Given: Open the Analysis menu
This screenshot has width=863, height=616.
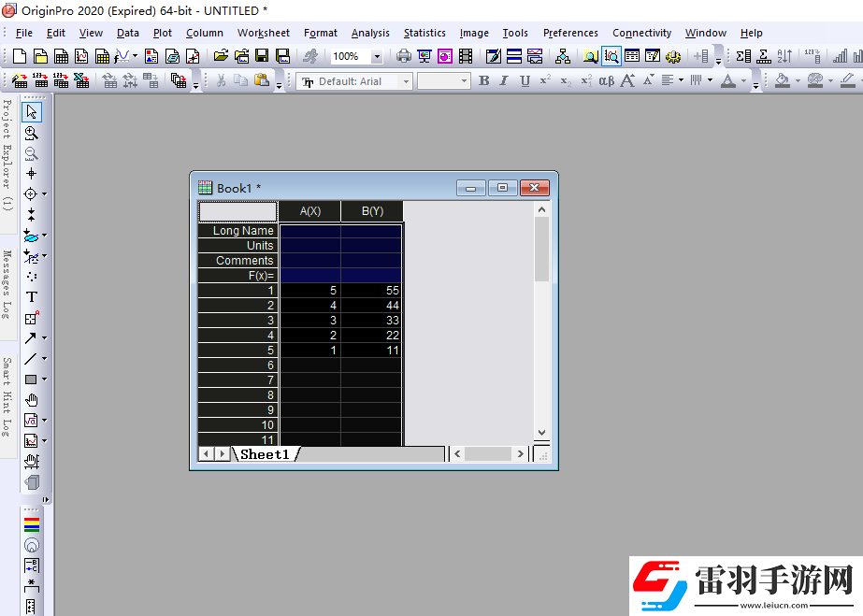Looking at the screenshot, I should (x=370, y=33).
